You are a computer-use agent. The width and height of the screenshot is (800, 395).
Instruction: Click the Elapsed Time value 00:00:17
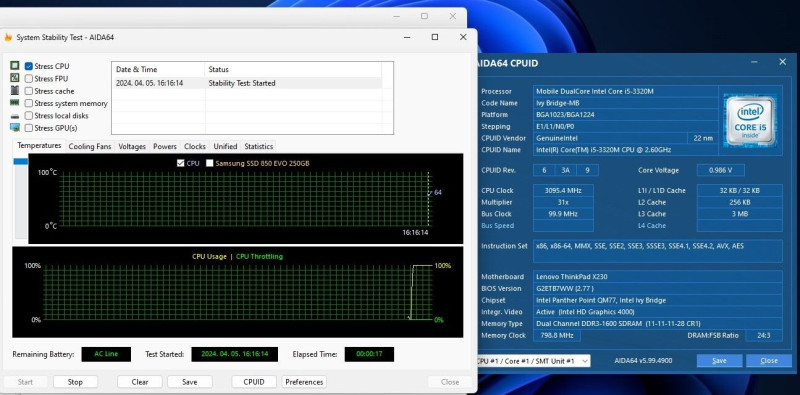[369, 354]
